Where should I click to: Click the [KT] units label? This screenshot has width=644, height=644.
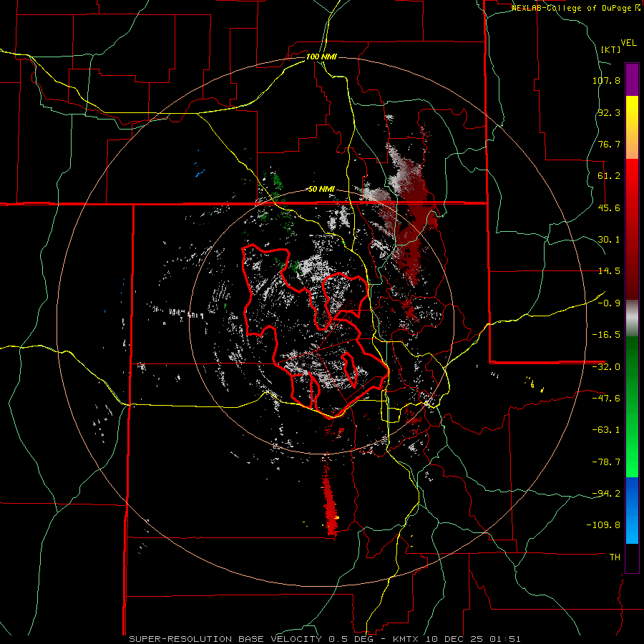(611, 49)
